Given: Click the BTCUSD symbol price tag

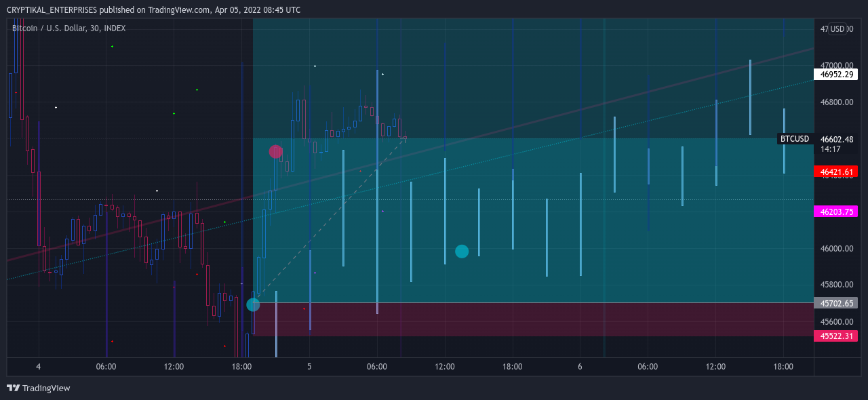Looking at the screenshot, I should pyautogui.click(x=795, y=139).
